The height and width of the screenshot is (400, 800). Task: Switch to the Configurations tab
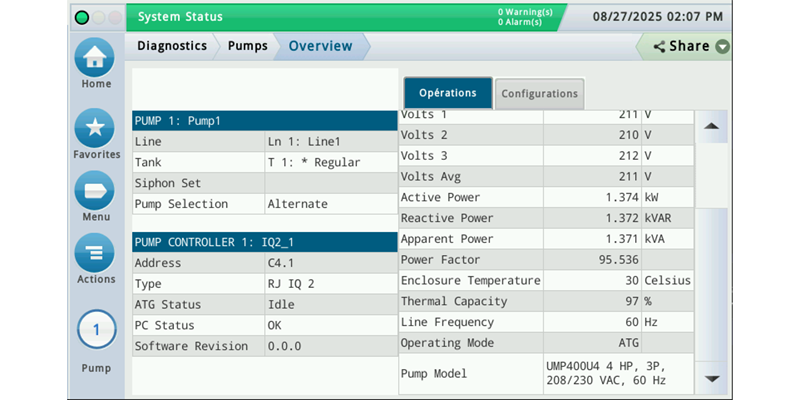pyautogui.click(x=539, y=93)
